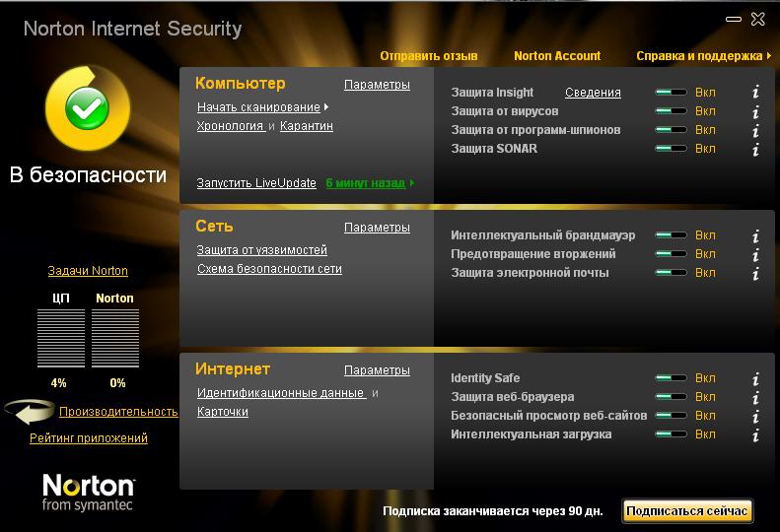Expand Начать сканирование arrow menu

coord(326,107)
